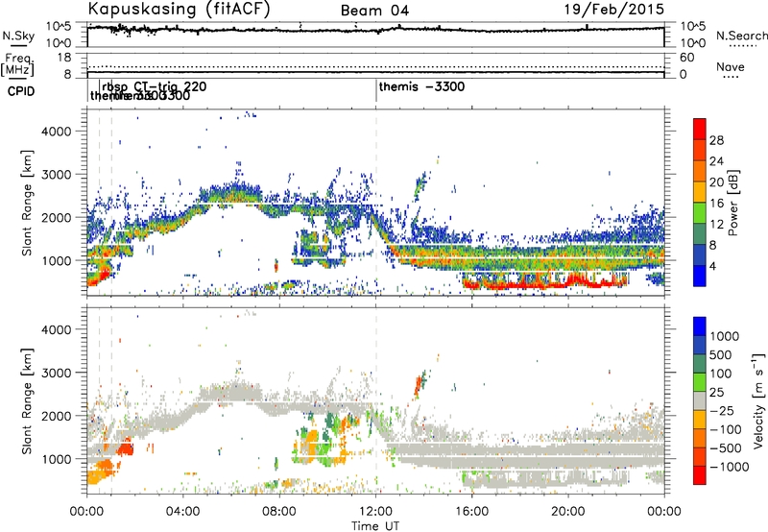Image resolution: width=768 pixels, height=532 pixels.
Task: Click 'Slant Range [km]' label of power panel
Action: [x=27, y=204]
